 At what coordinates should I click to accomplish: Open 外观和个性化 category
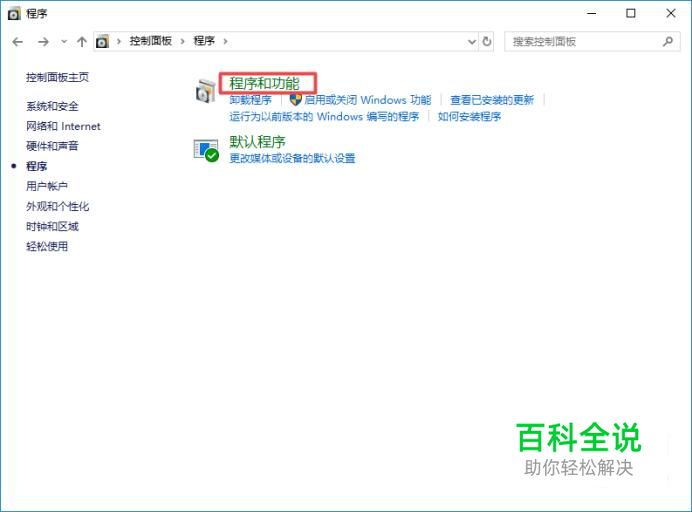57,207
